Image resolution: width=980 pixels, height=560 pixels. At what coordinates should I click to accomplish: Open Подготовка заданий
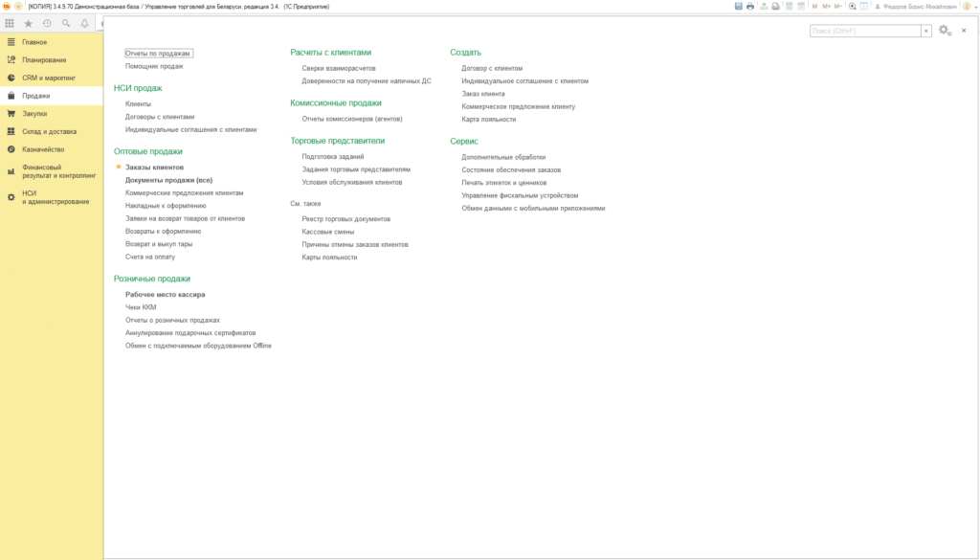pos(333,157)
